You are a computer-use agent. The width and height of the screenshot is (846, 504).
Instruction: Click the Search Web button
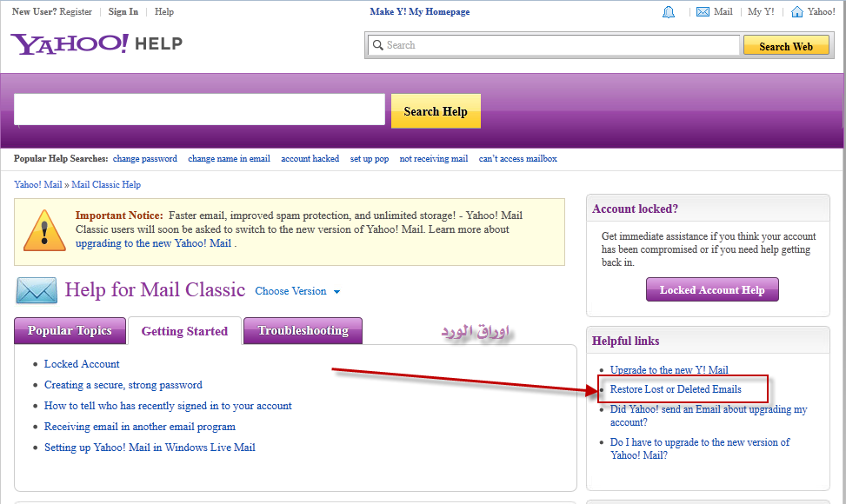[x=786, y=46]
